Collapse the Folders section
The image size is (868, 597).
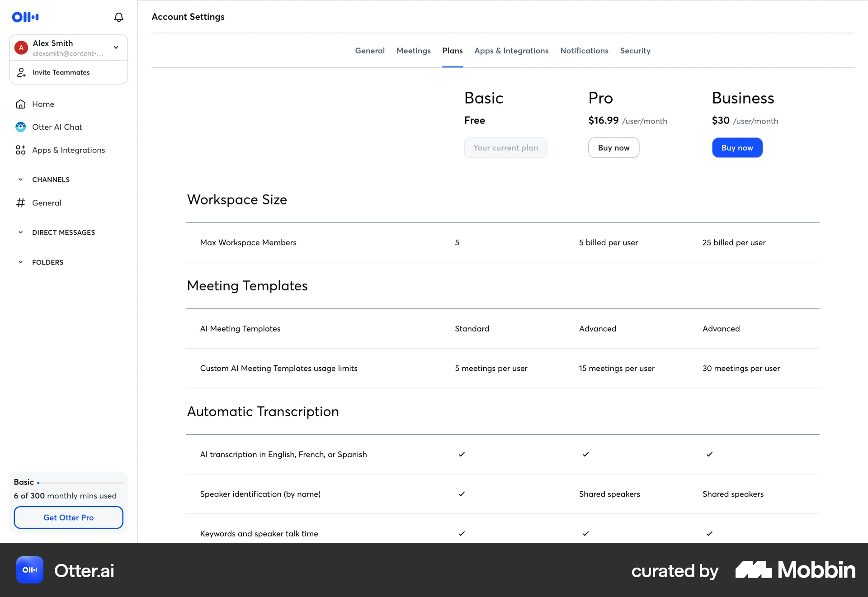[20, 262]
